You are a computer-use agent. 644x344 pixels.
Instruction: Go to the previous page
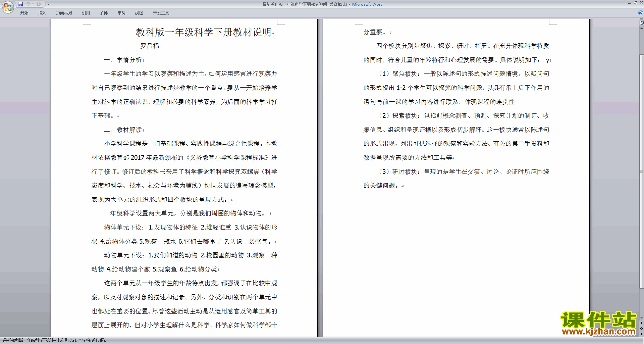pos(641,323)
